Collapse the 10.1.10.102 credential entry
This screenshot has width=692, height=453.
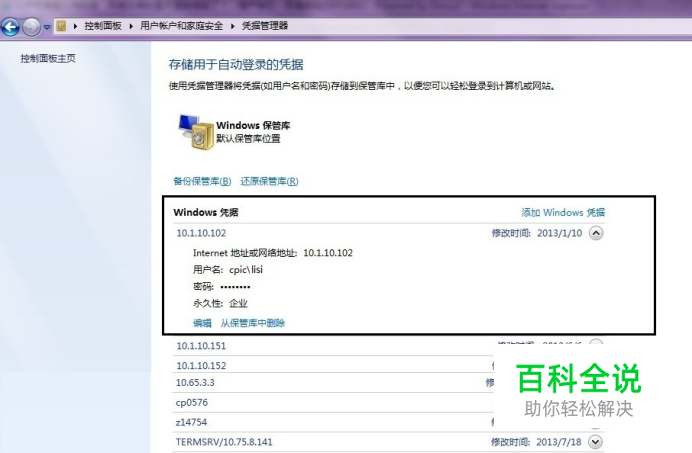click(596, 233)
